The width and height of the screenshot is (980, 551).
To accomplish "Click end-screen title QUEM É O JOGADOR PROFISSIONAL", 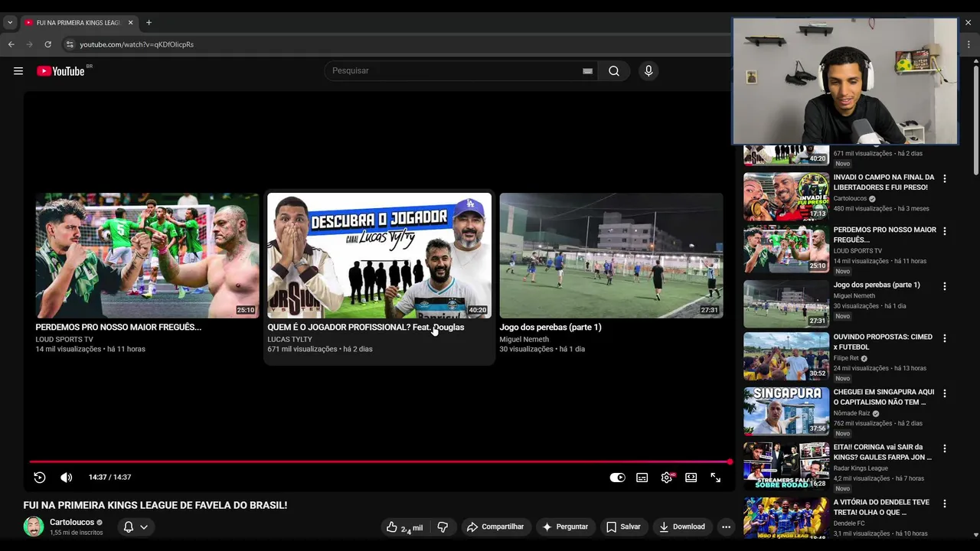I will (x=365, y=328).
